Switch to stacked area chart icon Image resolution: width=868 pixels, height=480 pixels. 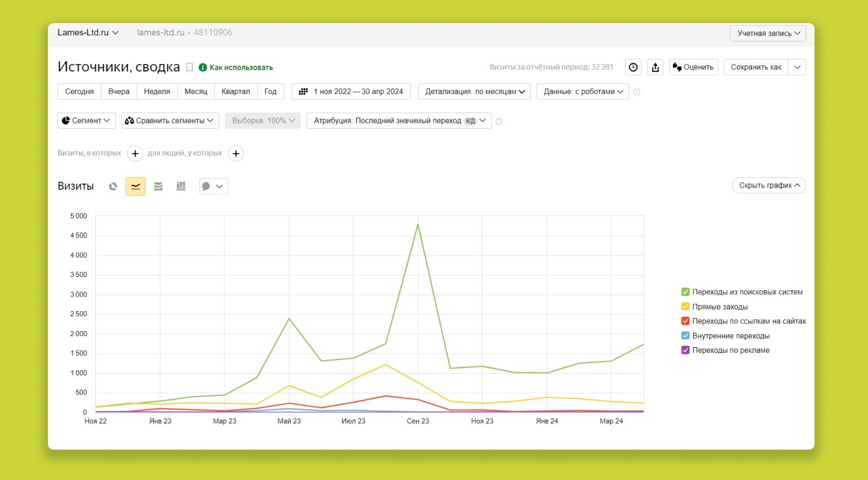[x=158, y=186]
